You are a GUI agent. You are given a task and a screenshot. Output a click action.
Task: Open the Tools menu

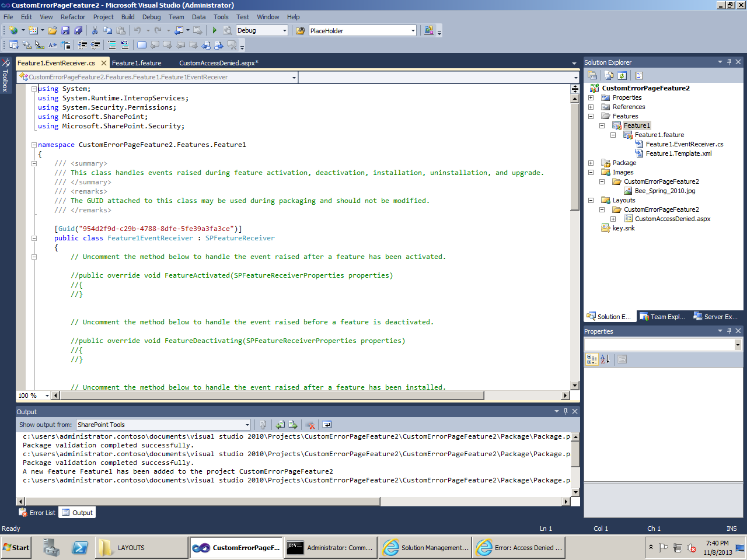pos(221,17)
